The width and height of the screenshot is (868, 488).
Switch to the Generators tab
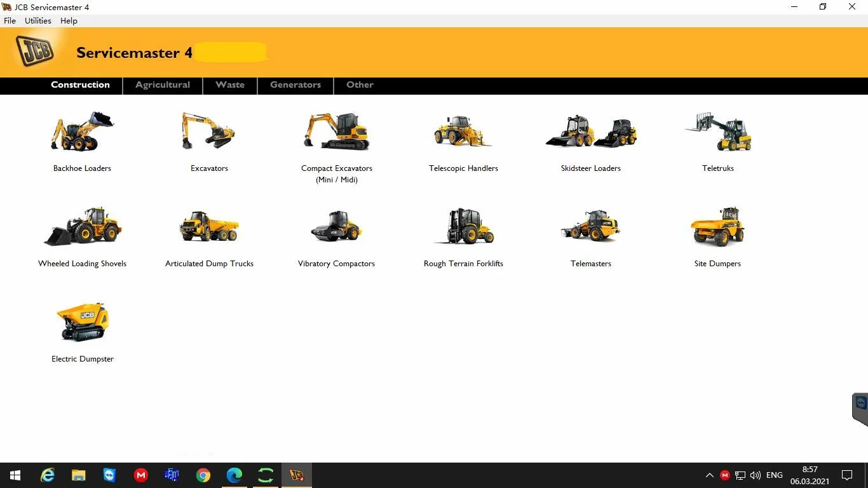295,85
